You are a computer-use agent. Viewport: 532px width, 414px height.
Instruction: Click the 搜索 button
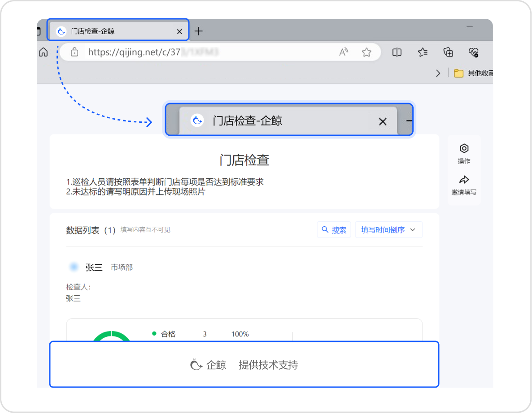pos(334,230)
